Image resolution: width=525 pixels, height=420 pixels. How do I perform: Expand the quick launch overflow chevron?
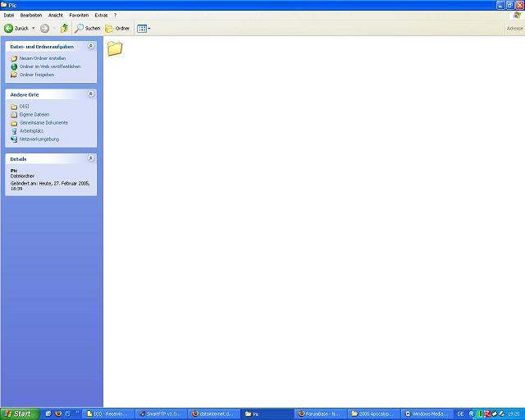click(x=77, y=413)
